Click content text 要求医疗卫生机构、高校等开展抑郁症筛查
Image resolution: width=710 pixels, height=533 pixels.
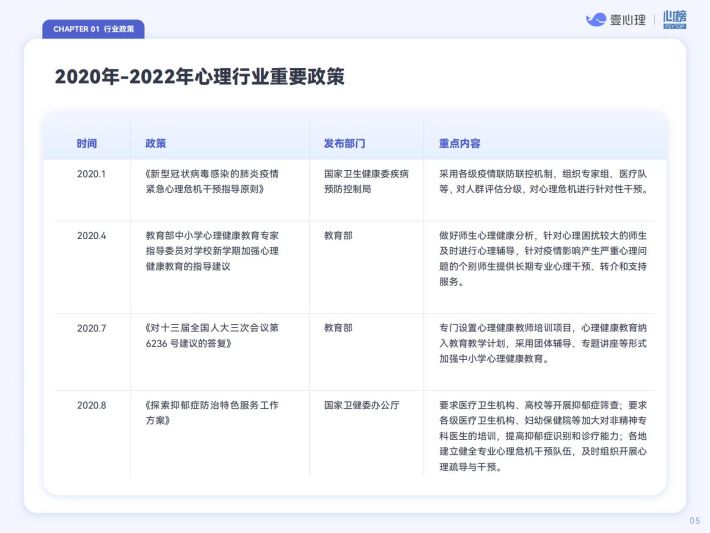529,405
